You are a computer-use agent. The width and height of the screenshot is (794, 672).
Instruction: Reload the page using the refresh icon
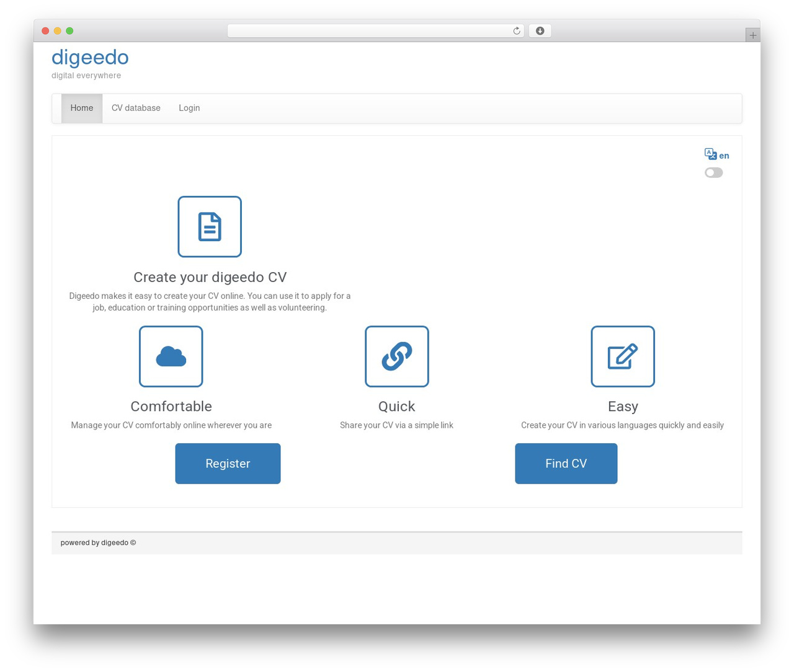pyautogui.click(x=517, y=31)
